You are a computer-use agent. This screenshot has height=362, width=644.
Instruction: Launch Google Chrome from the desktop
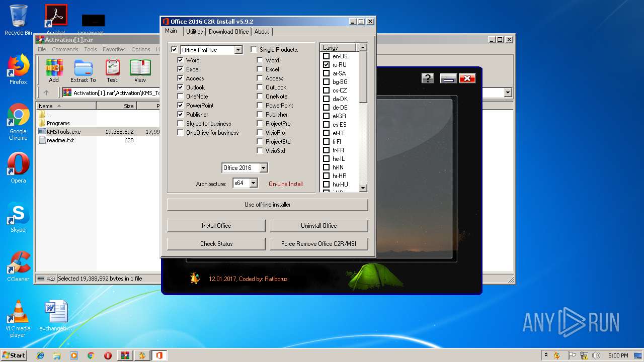[x=18, y=122]
